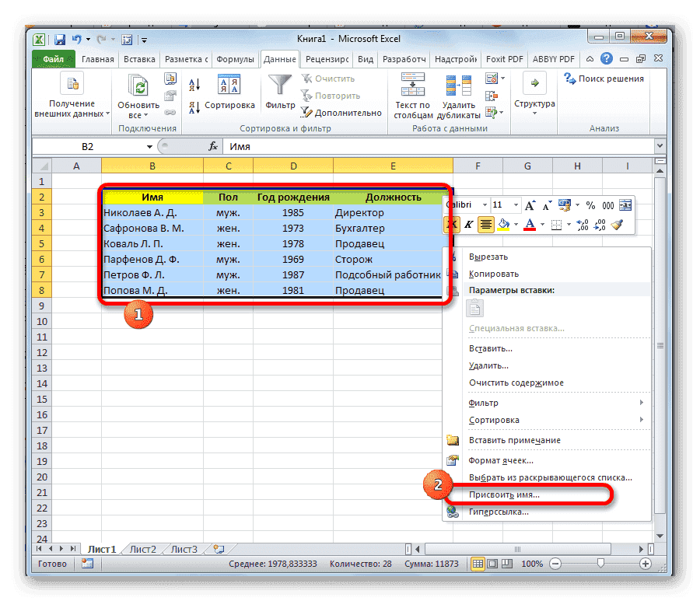Apply percent style from the mini toolbar
The image size is (700, 601).
click(591, 204)
